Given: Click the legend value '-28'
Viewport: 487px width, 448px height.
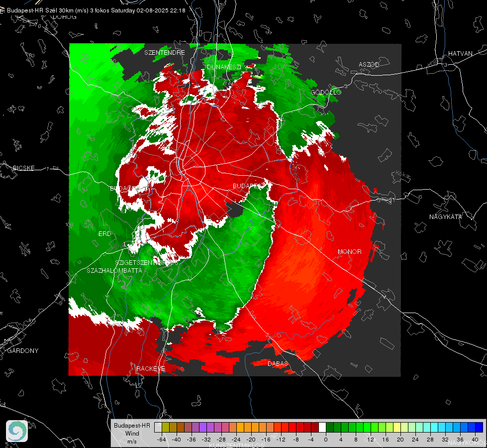Looking at the screenshot, I should click(221, 440).
